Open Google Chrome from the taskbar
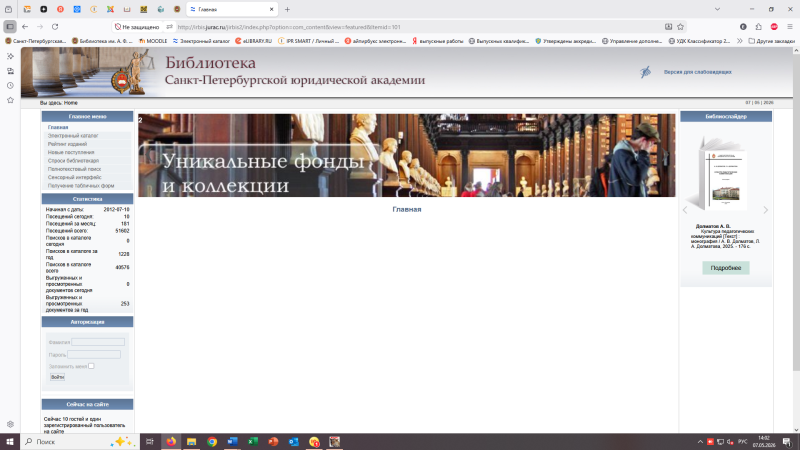800x450 pixels. pyautogui.click(x=212, y=442)
